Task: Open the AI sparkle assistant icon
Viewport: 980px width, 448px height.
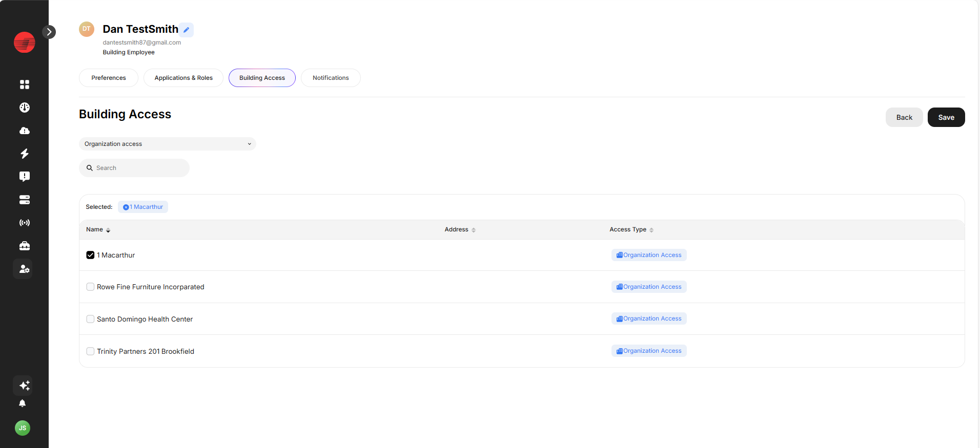Action: (x=24, y=386)
